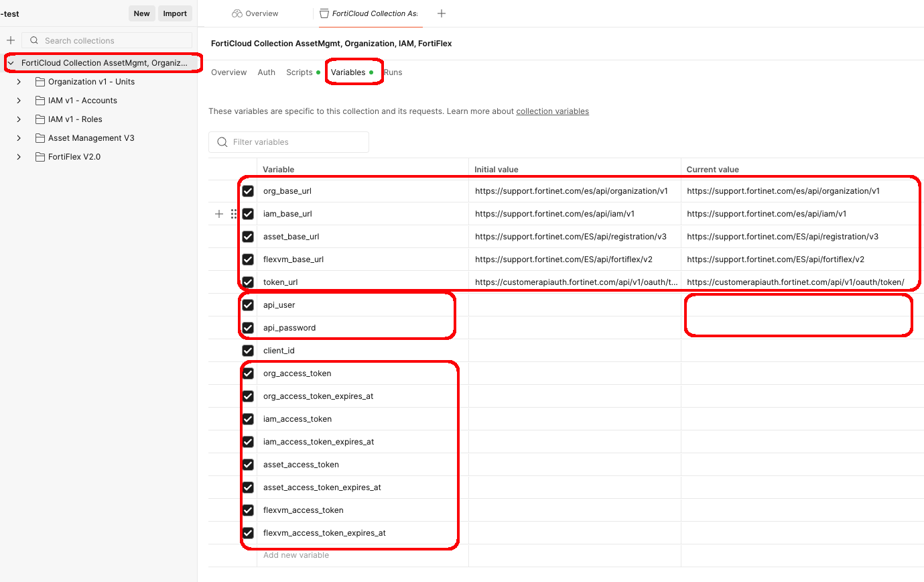Toggle api_user checkbox

(x=248, y=305)
